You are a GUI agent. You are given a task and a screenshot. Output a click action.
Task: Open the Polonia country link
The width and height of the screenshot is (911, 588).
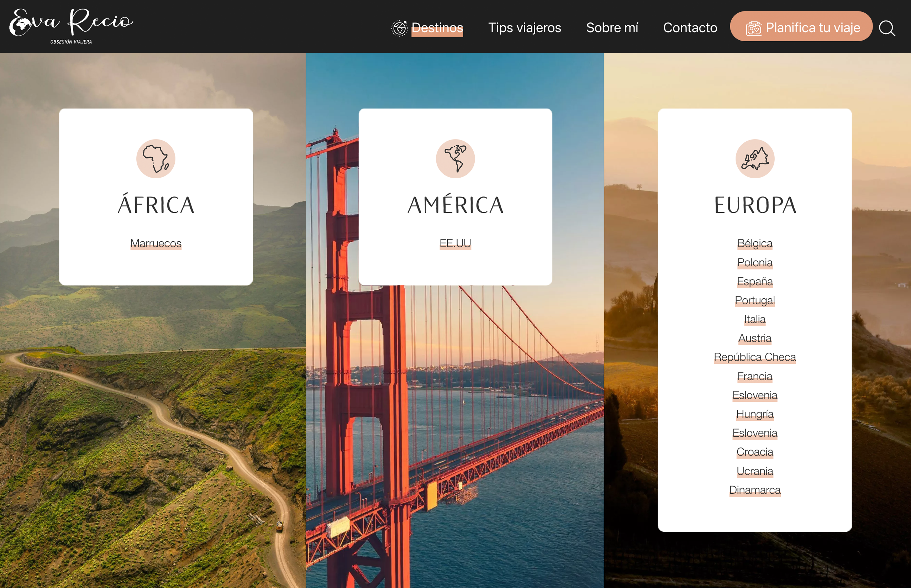point(755,262)
